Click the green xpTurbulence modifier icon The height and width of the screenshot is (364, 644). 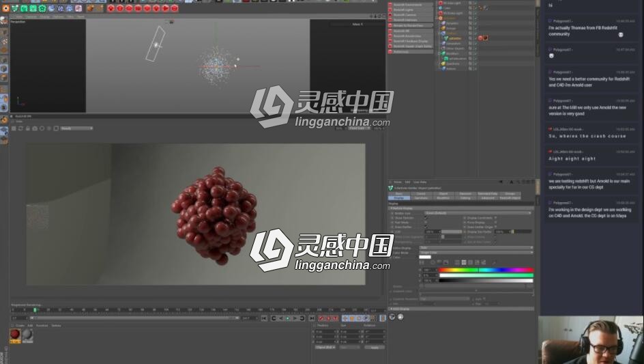[x=446, y=59]
